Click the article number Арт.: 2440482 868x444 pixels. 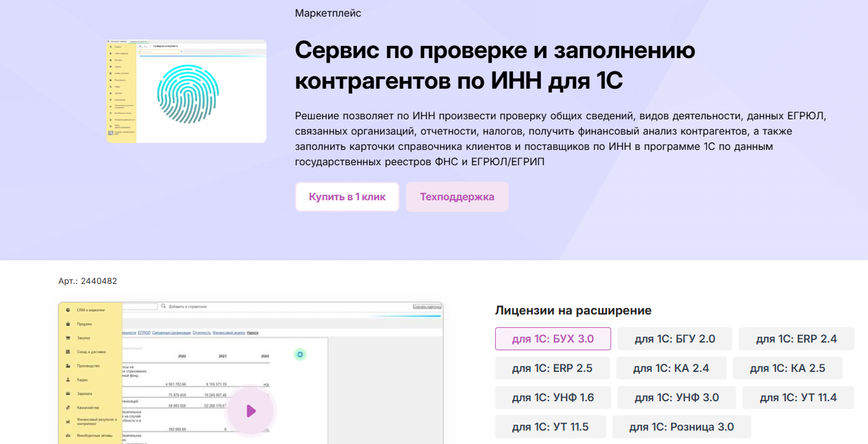[87, 281]
